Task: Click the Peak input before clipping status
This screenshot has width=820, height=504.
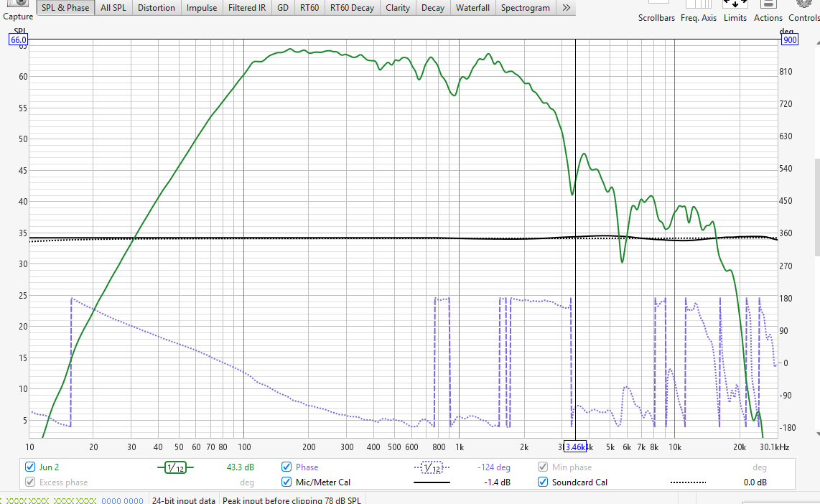Action: (292, 500)
